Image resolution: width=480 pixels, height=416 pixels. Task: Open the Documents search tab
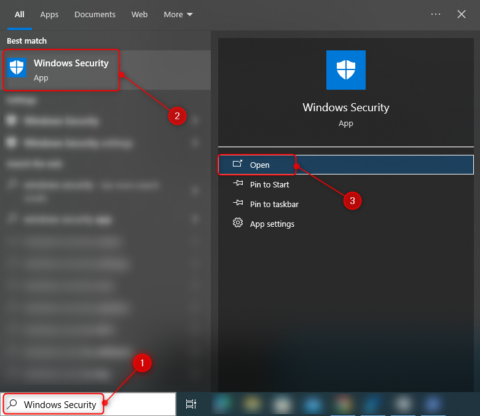tap(95, 14)
